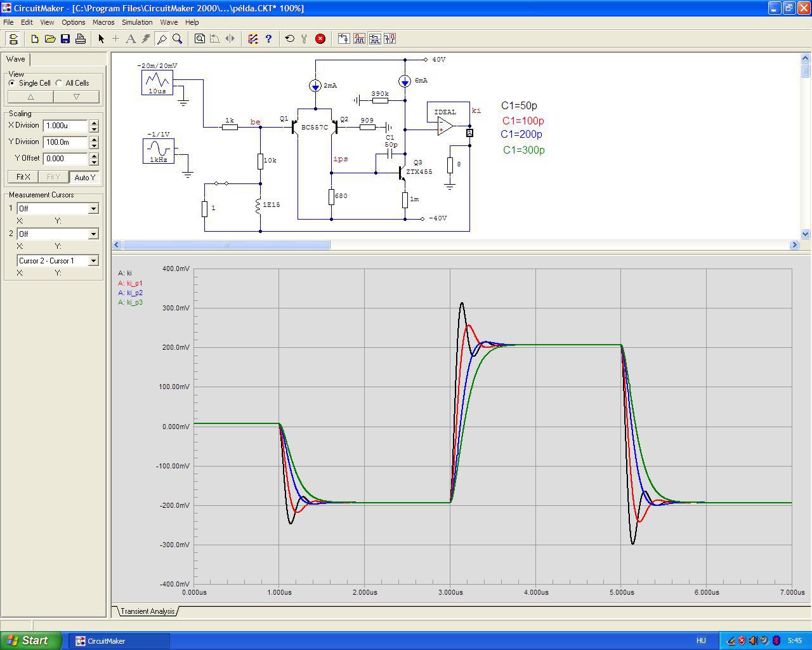Open the Simulation menu

(x=137, y=22)
